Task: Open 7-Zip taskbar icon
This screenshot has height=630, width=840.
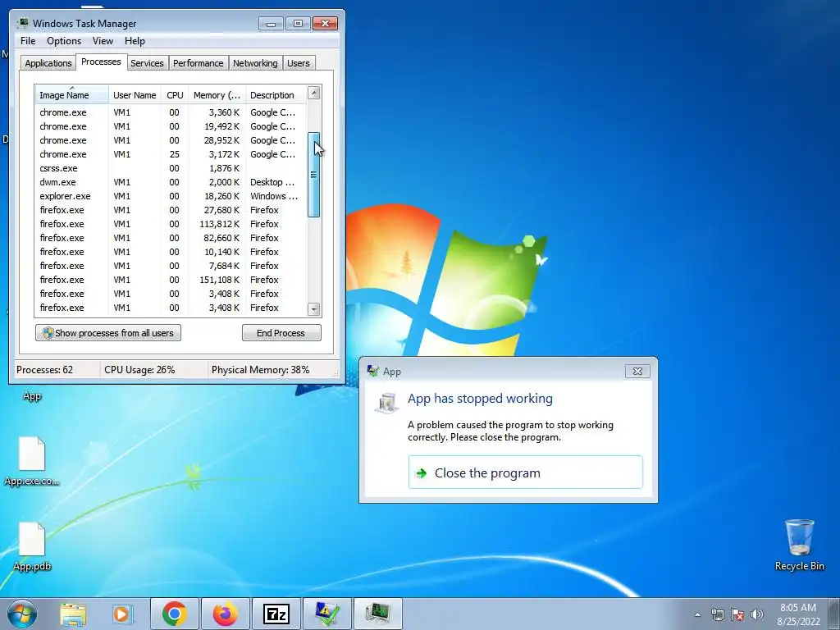Action: pos(276,614)
